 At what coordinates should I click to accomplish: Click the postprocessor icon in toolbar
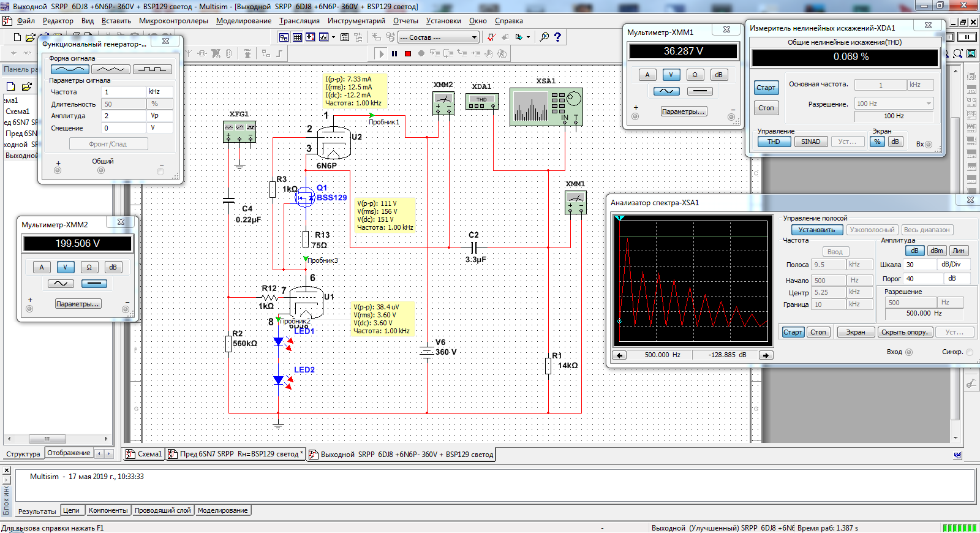coord(345,37)
